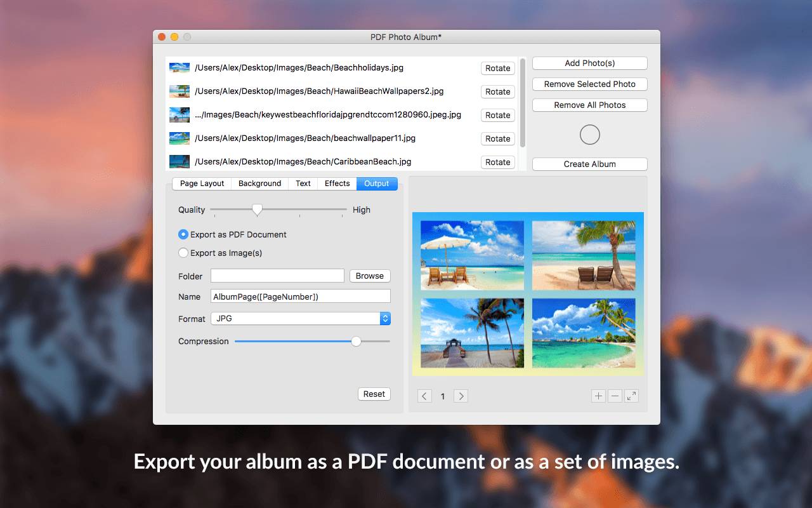The image size is (812, 508).
Task: Browse for an output folder
Action: (370, 276)
